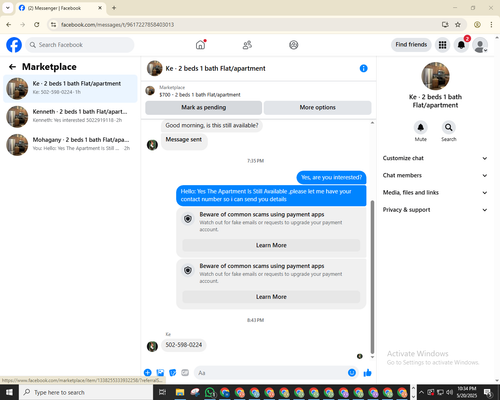Open Task View on the taskbar
Viewport: 500px width, 400px height.
click(x=162, y=392)
